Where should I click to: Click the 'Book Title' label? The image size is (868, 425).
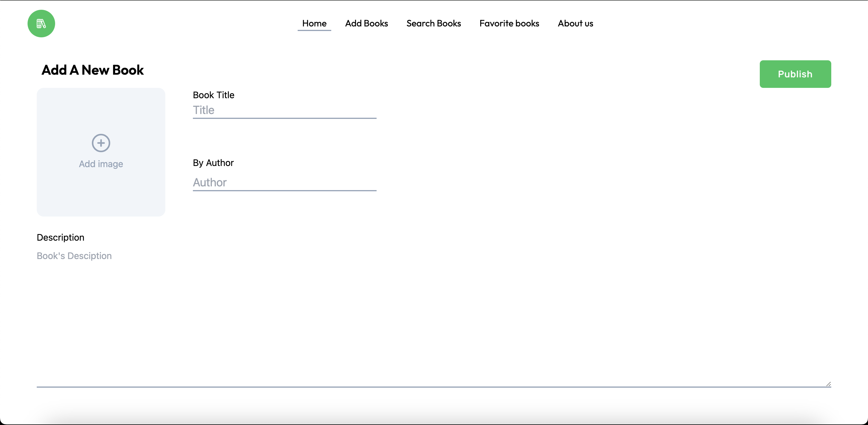point(214,95)
